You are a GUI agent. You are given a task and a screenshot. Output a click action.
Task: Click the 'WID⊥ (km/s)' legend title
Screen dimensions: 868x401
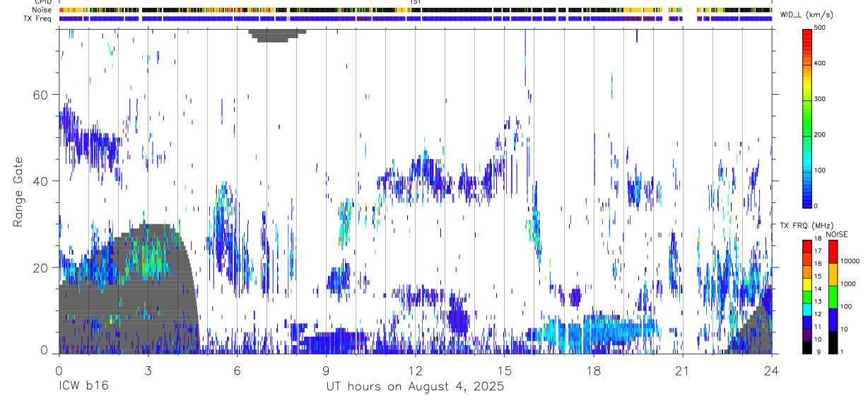(x=806, y=14)
